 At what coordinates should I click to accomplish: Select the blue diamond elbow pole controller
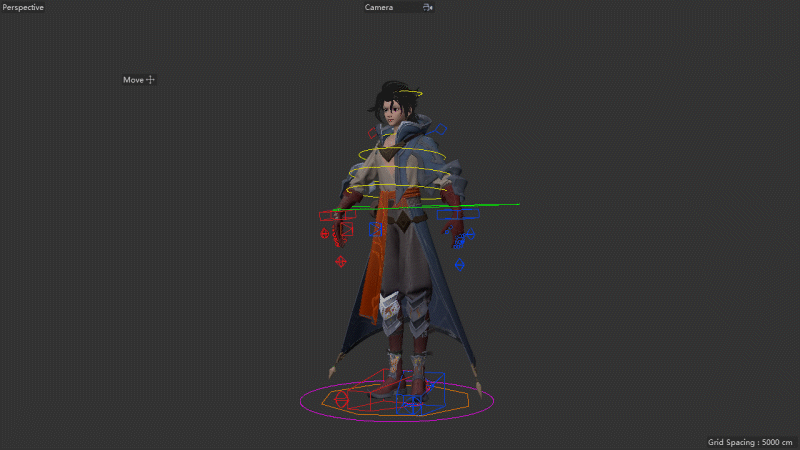click(460, 265)
